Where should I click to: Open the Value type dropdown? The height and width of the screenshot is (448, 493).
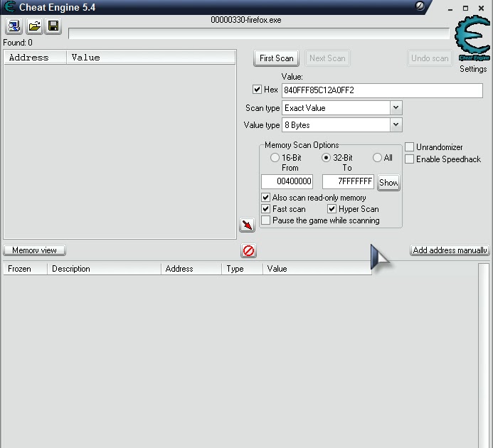point(396,125)
